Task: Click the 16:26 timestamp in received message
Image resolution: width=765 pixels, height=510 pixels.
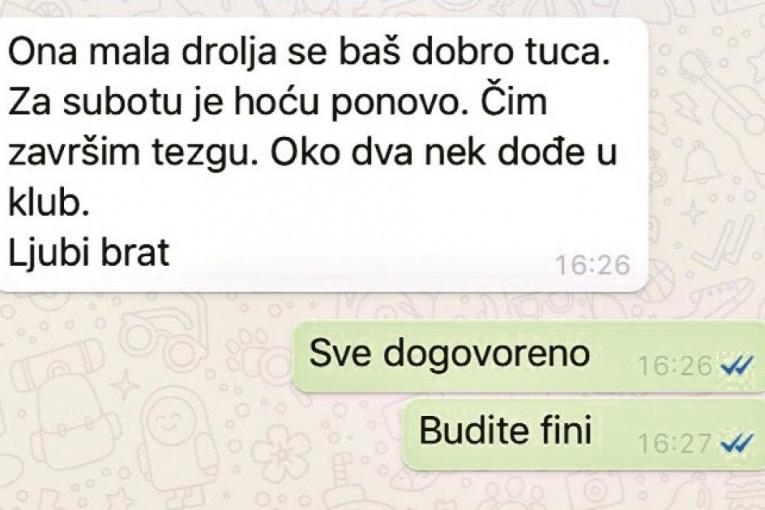Action: click(x=593, y=265)
